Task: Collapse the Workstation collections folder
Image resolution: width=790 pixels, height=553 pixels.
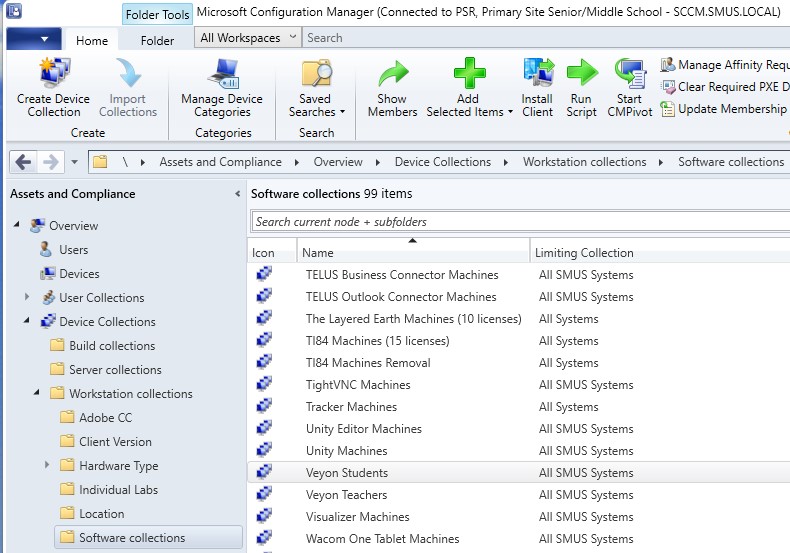Action: (37, 392)
